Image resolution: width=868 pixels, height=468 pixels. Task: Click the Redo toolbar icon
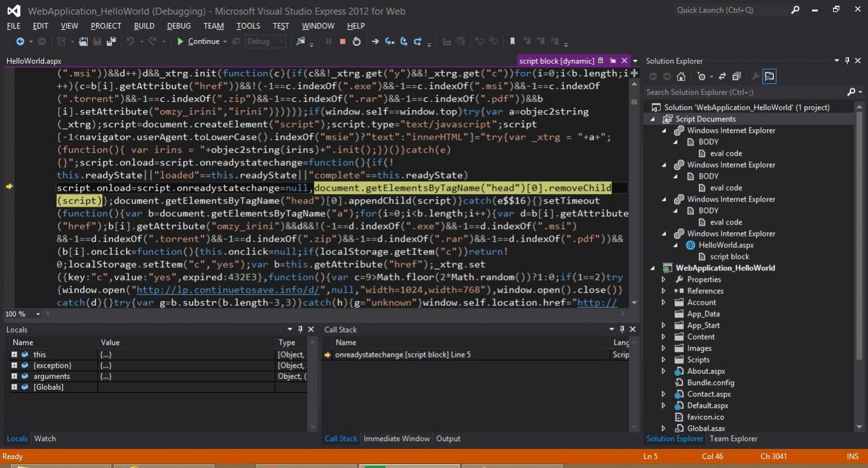click(153, 41)
